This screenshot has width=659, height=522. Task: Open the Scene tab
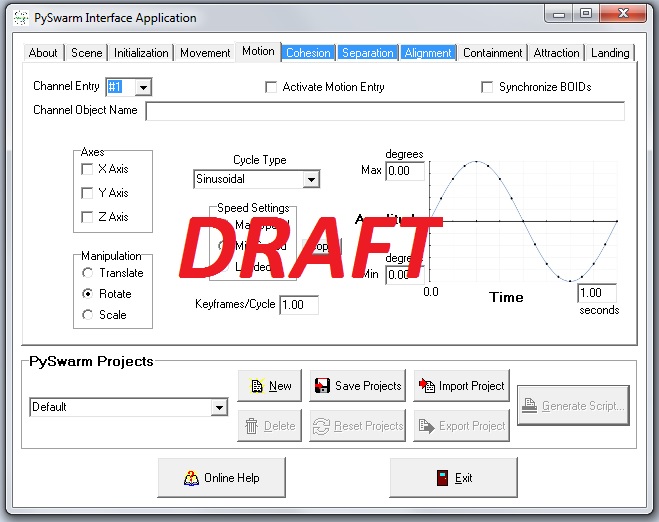87,53
